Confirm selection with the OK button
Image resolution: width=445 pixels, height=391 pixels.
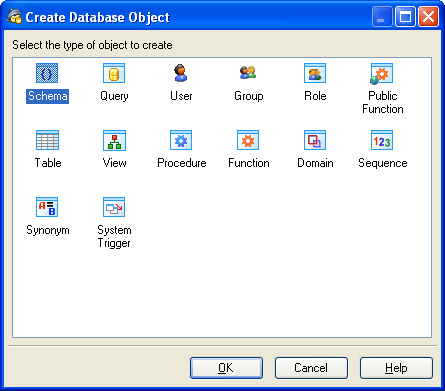click(x=226, y=368)
